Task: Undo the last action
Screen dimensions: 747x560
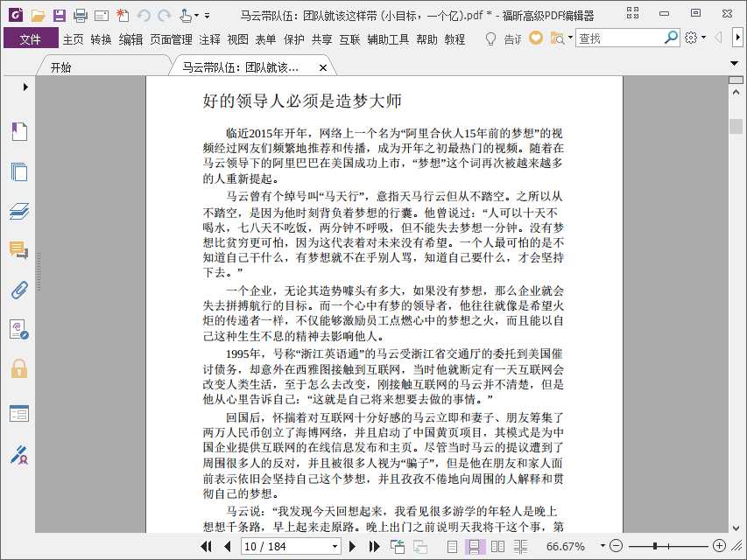Action: point(144,16)
